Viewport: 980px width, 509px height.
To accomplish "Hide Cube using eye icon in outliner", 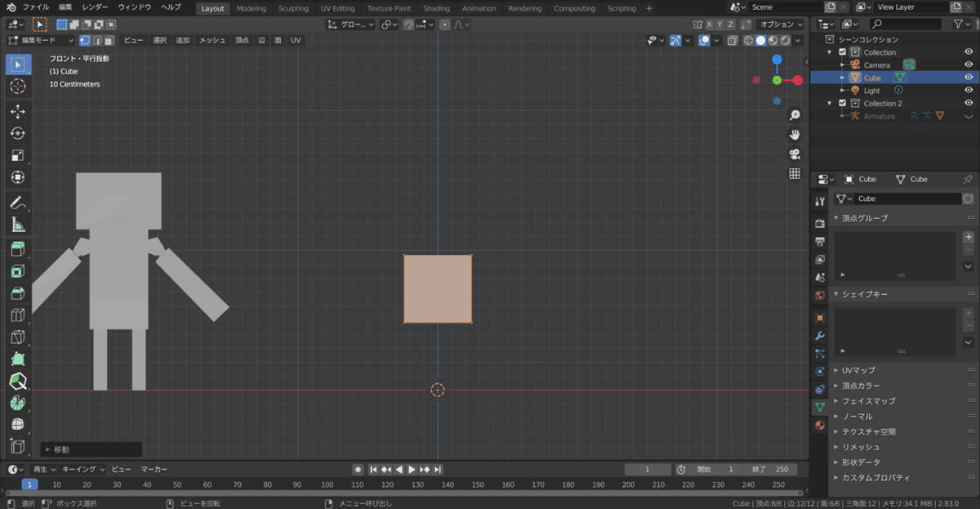I will (x=969, y=78).
